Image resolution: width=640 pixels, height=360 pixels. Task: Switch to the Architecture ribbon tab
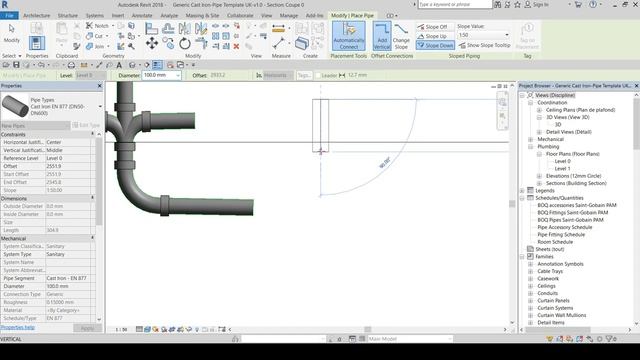(36, 16)
